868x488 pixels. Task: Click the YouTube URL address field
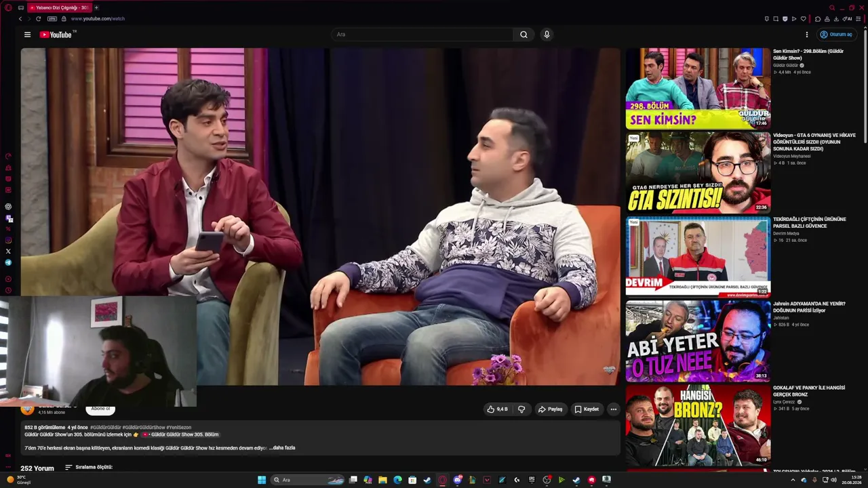[x=98, y=19]
